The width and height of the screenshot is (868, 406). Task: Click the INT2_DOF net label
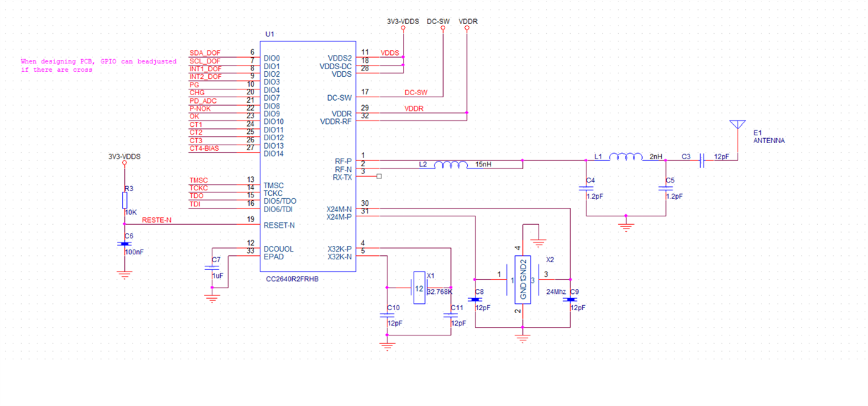tap(206, 77)
